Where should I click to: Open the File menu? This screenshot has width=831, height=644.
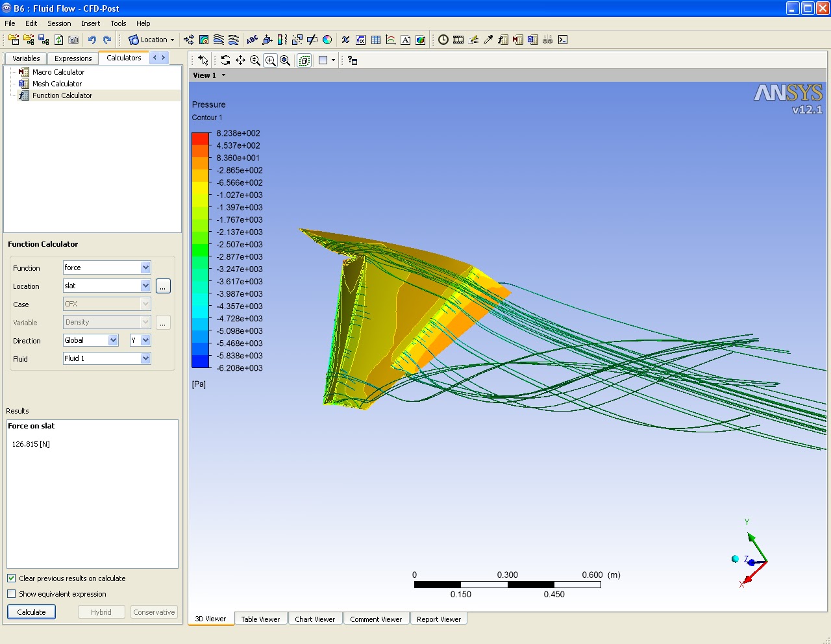10,23
